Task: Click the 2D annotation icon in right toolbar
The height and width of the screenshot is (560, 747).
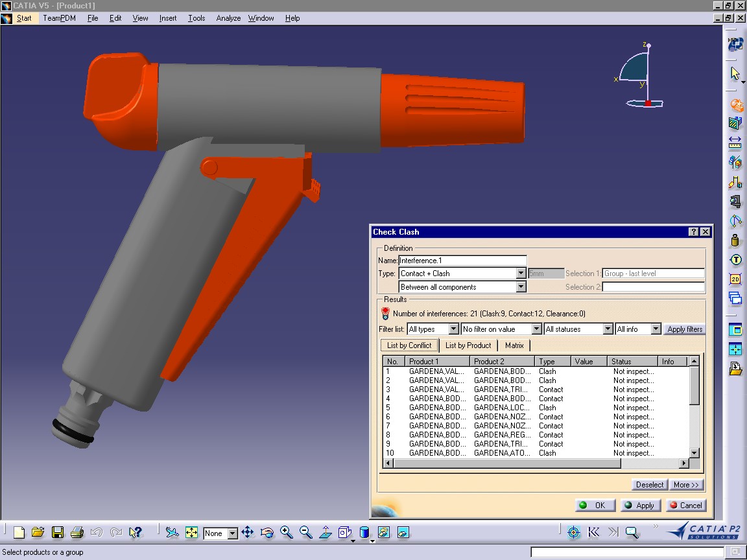Action: pyautogui.click(x=735, y=279)
